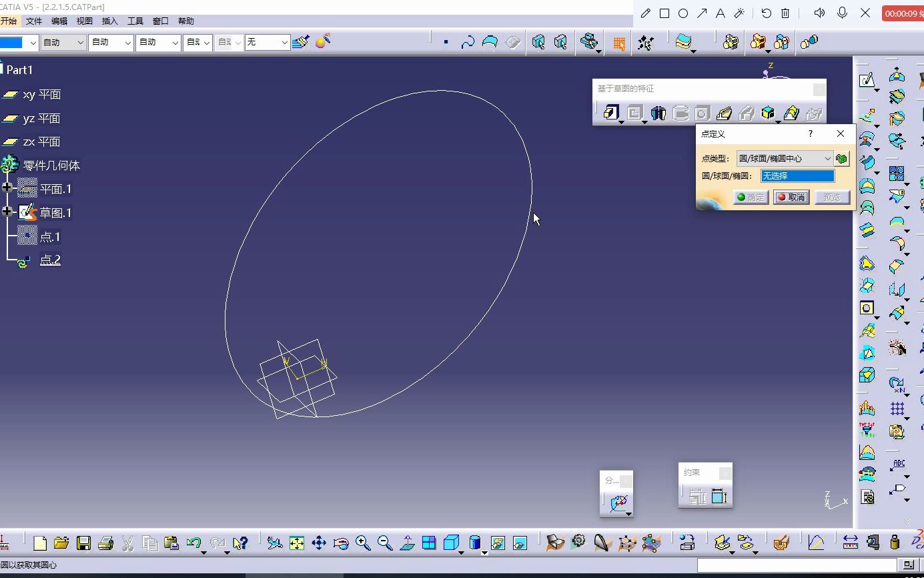Expand the 草图.1 tree node
924x578 pixels.
click(7, 212)
